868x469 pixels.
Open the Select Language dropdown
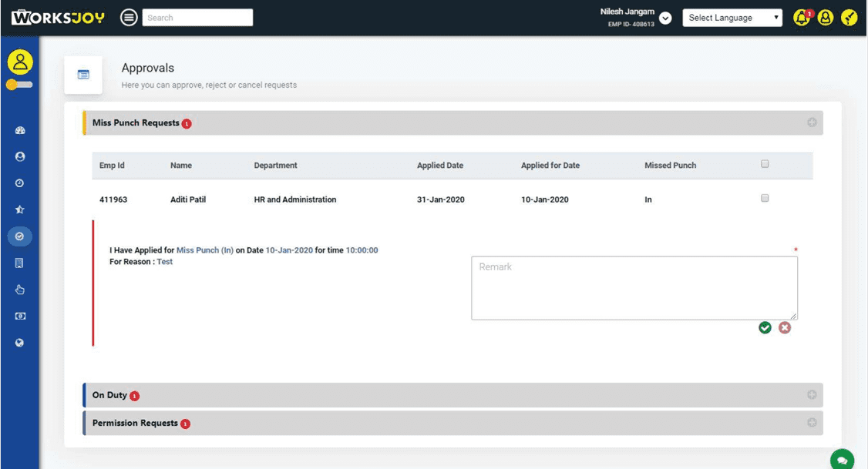[732, 18]
